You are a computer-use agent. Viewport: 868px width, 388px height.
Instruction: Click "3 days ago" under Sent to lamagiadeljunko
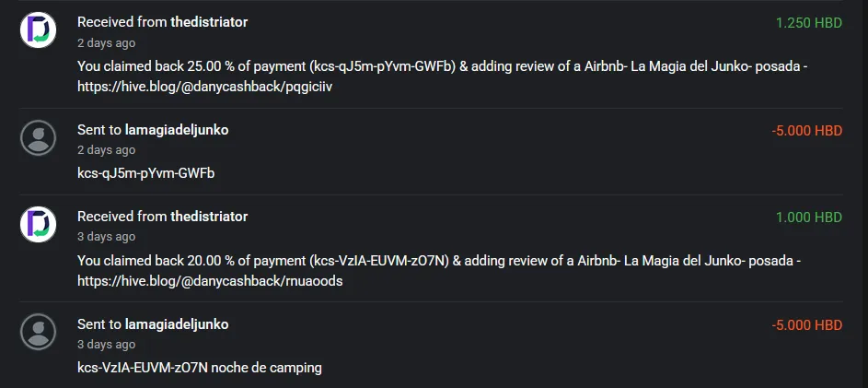coord(106,345)
